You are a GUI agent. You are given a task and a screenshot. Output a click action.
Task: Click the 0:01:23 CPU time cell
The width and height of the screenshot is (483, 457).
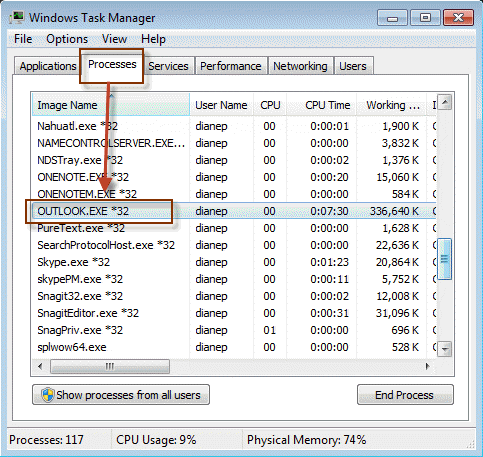click(x=329, y=262)
